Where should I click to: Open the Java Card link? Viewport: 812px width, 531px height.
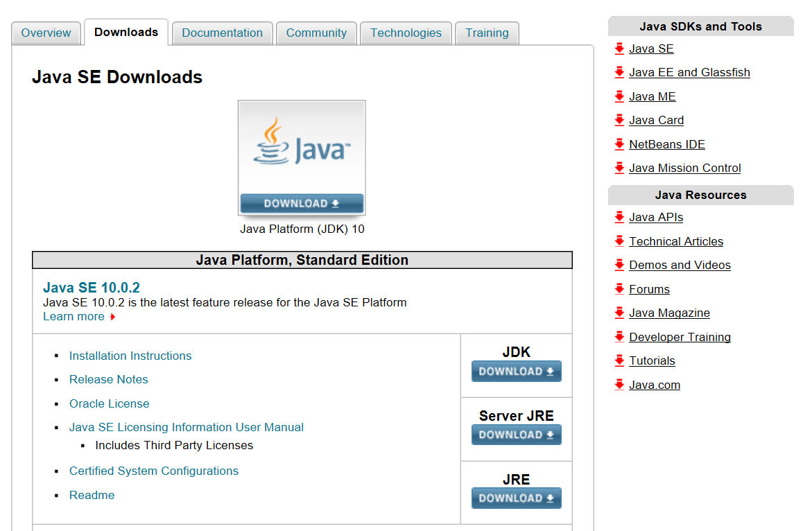656,121
